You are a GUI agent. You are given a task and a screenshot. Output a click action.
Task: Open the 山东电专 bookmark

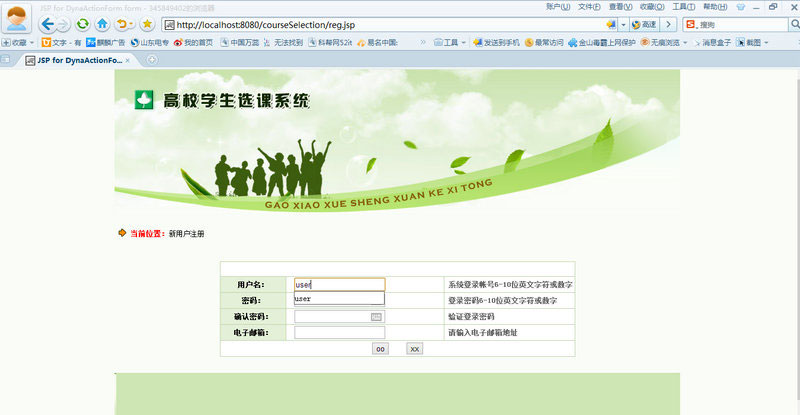pos(149,43)
